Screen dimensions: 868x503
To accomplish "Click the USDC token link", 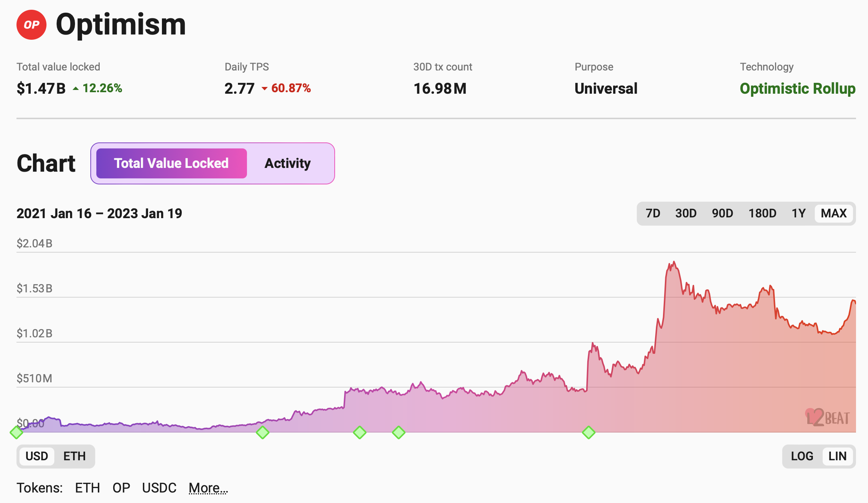I will tap(159, 488).
